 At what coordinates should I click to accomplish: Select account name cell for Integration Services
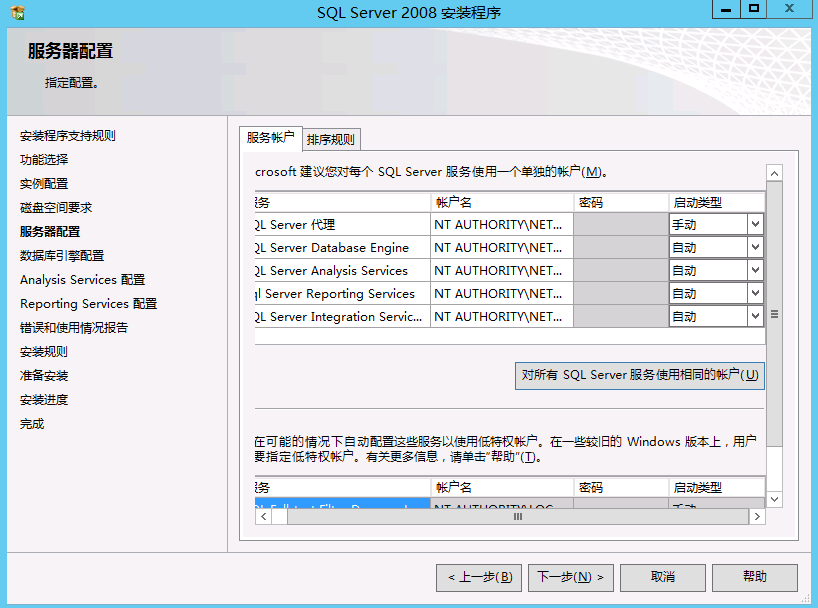(502, 316)
